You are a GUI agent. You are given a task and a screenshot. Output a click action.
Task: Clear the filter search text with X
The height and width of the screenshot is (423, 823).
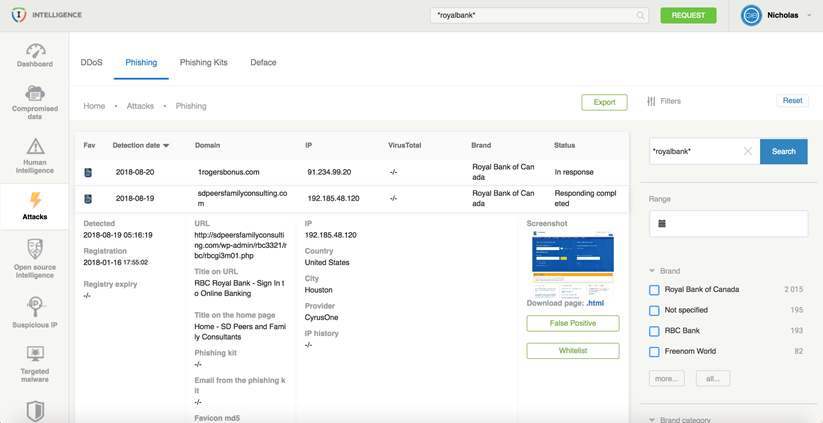pyautogui.click(x=747, y=152)
